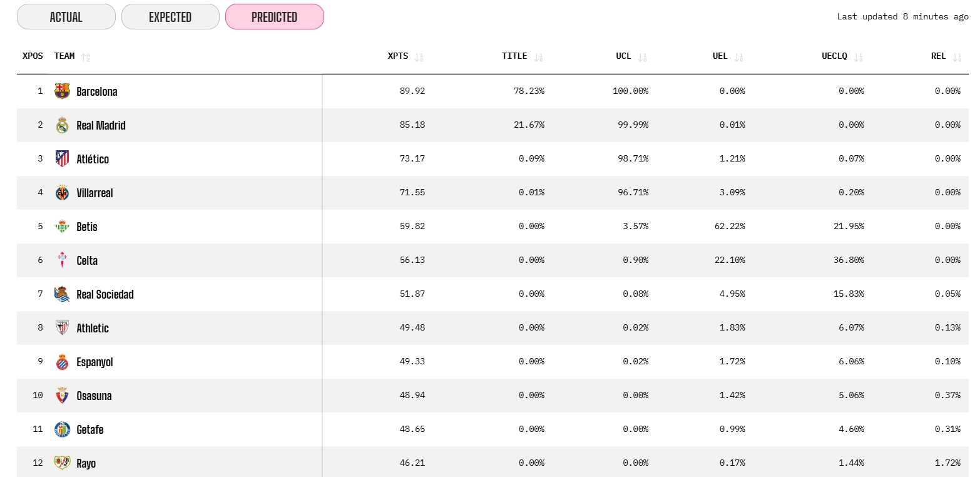
Task: Click the Celta crest icon
Action: (x=62, y=260)
